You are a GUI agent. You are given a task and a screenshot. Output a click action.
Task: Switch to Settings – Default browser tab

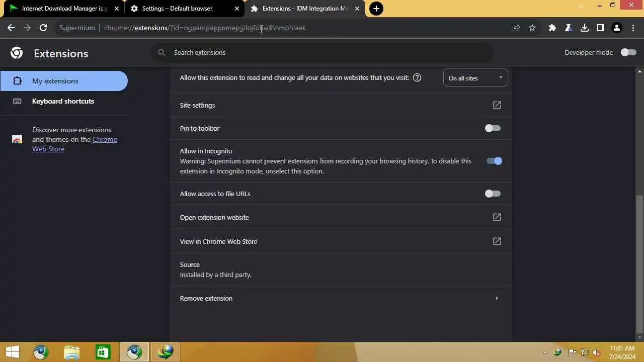click(x=184, y=9)
